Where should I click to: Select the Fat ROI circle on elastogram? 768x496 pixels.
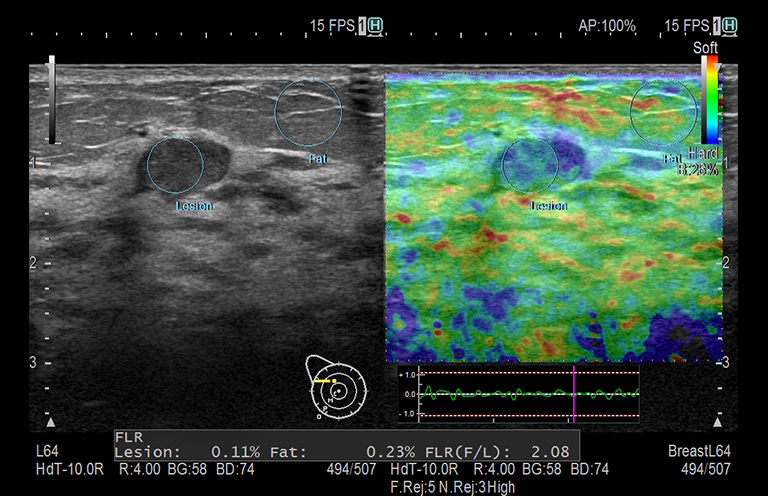point(663,113)
